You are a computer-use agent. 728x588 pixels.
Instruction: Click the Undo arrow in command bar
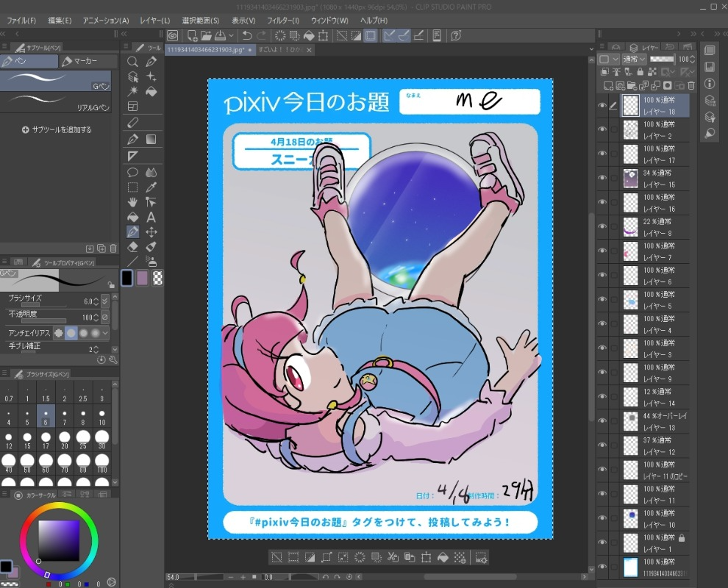click(247, 35)
